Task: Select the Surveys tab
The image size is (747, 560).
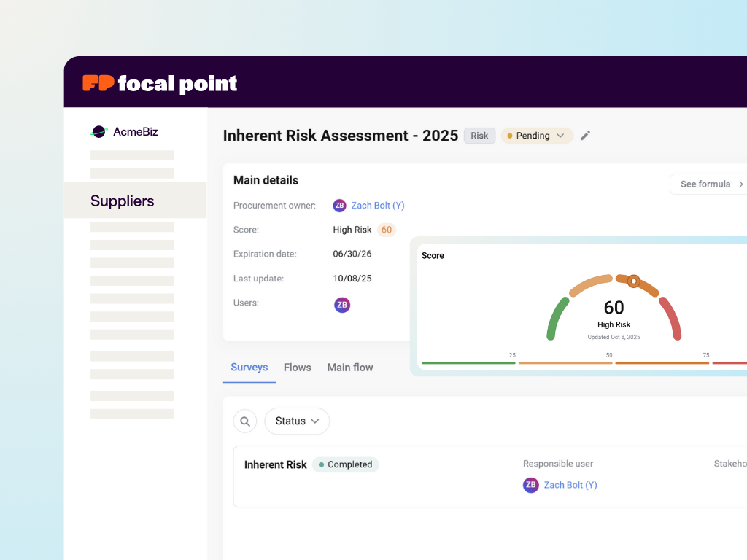Action: click(249, 367)
